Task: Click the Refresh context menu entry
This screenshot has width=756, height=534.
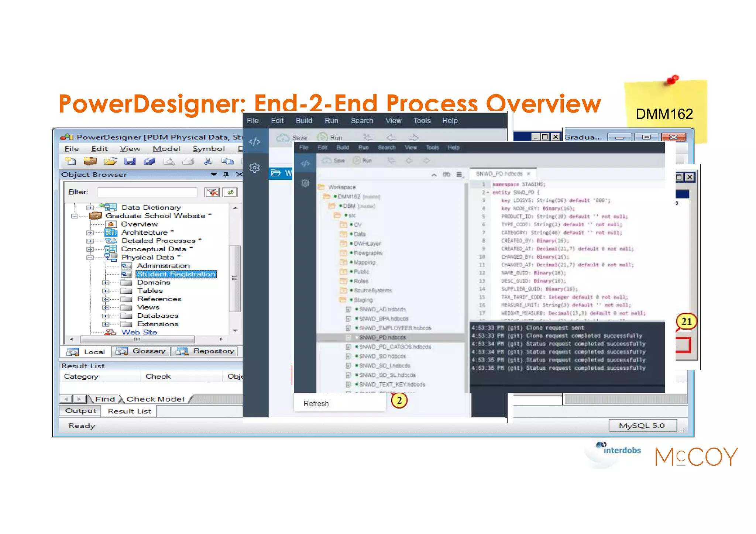Action: tap(316, 404)
